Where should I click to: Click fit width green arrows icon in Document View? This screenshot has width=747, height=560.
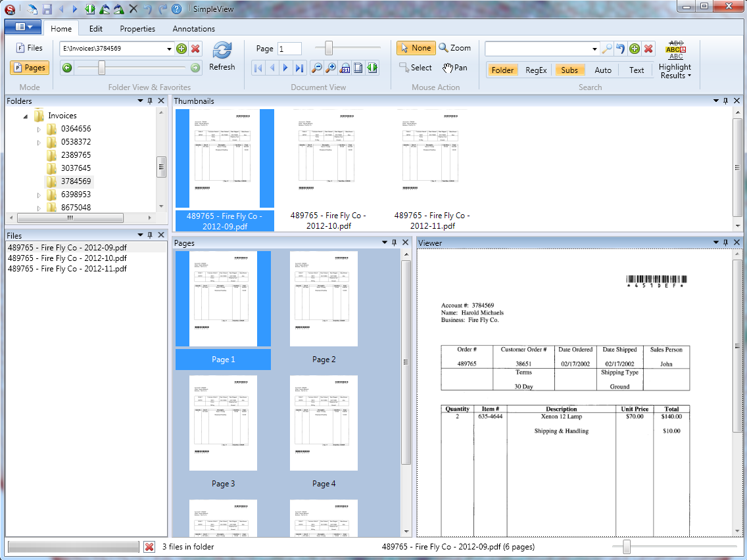372,68
